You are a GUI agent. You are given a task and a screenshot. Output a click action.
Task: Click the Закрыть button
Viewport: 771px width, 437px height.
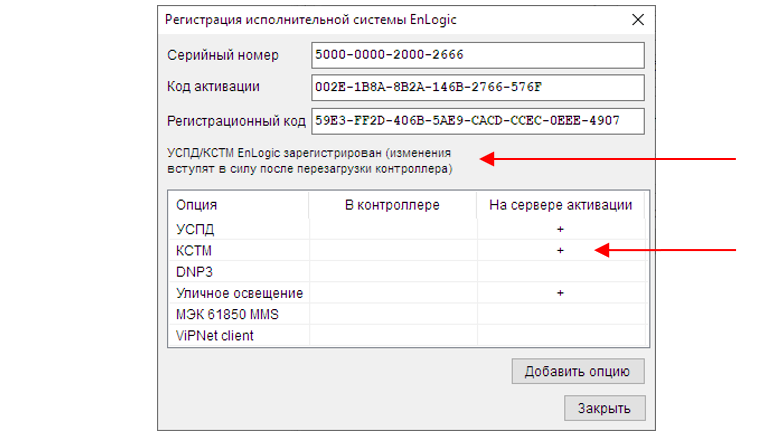604,408
